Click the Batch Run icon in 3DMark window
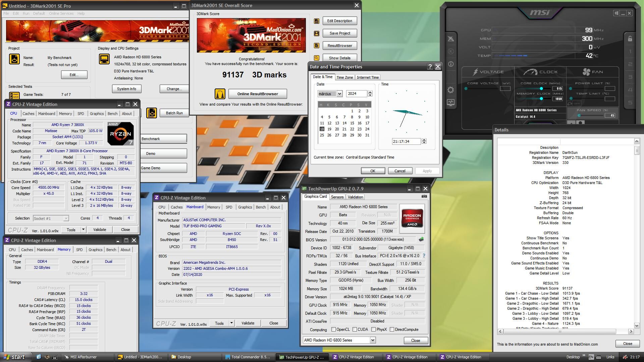 click(152, 113)
